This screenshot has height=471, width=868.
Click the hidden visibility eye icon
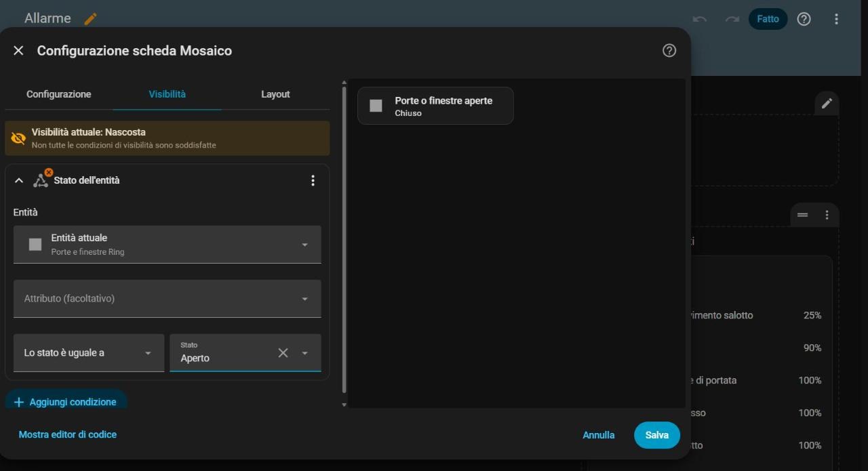click(18, 138)
